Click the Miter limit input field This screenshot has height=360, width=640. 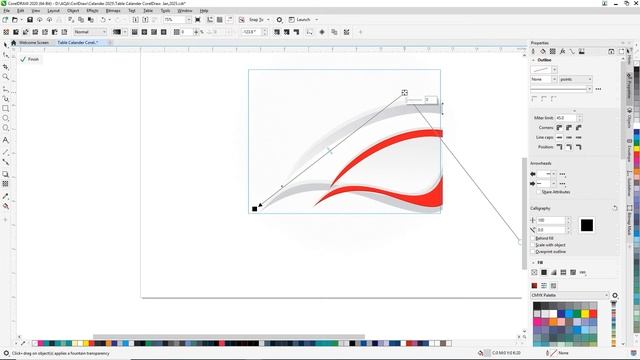click(x=566, y=118)
